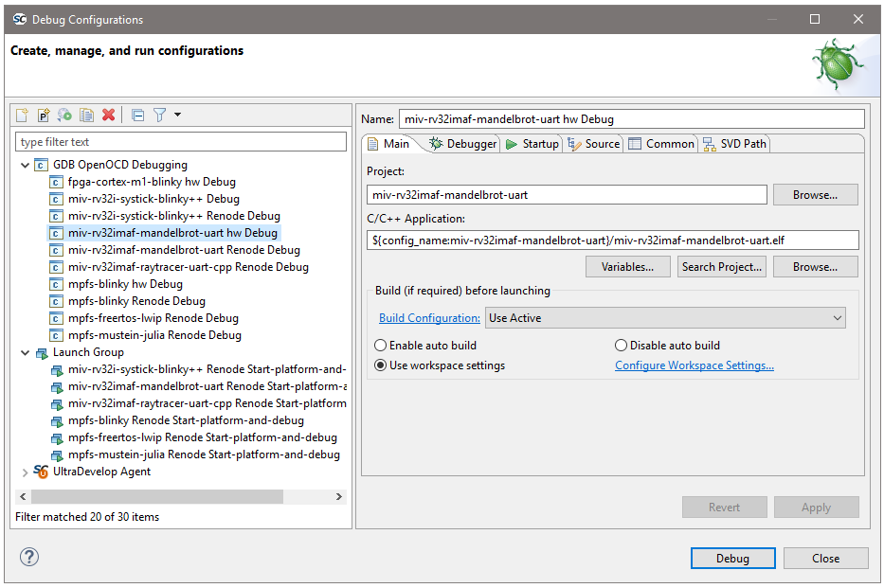Select miv-rv32imaf-raytracer-uart-cpp Renode Debug configuration
The width and height of the screenshot is (884, 588).
coord(189,267)
